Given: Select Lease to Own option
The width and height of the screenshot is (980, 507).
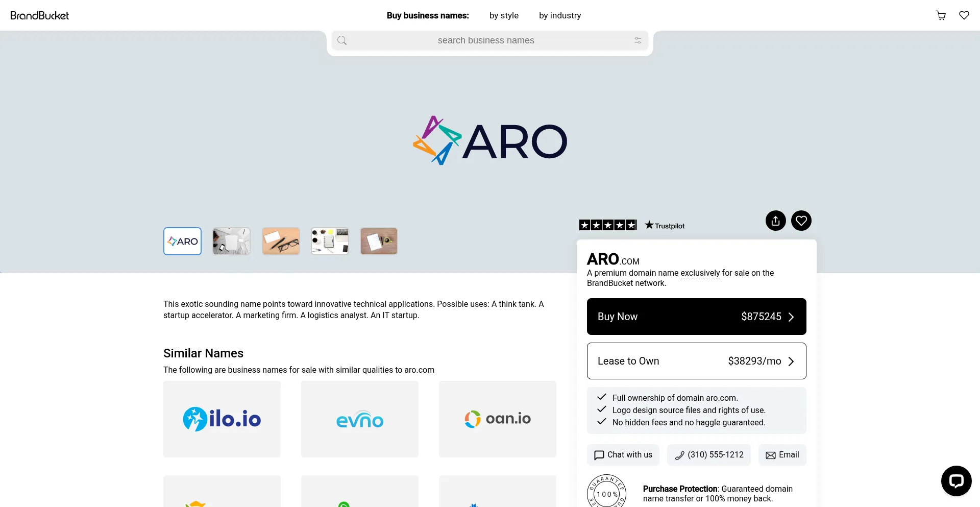Looking at the screenshot, I should pyautogui.click(x=696, y=361).
